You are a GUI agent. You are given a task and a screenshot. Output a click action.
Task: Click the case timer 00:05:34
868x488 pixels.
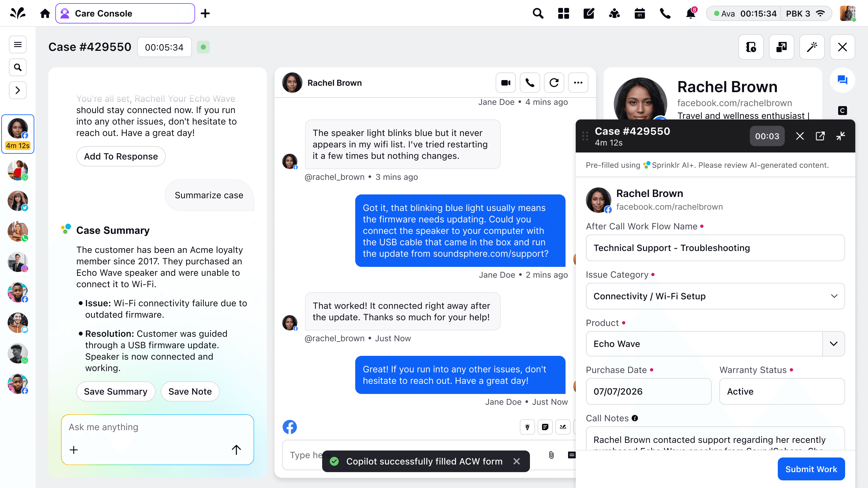pyautogui.click(x=165, y=47)
